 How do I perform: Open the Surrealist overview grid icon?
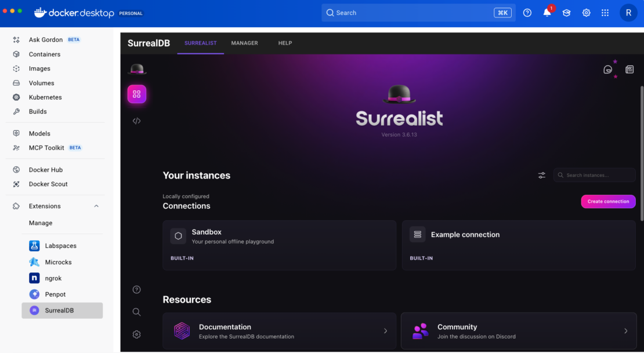click(136, 94)
